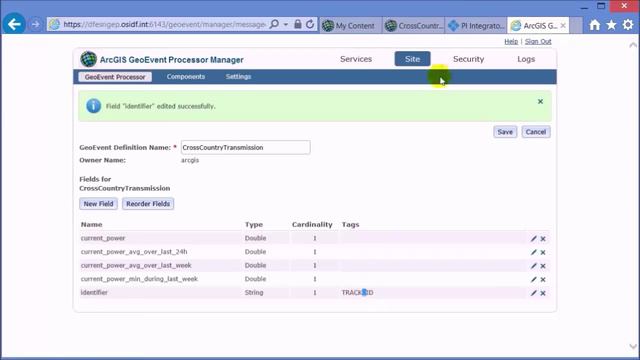Open the Security section

[469, 59]
